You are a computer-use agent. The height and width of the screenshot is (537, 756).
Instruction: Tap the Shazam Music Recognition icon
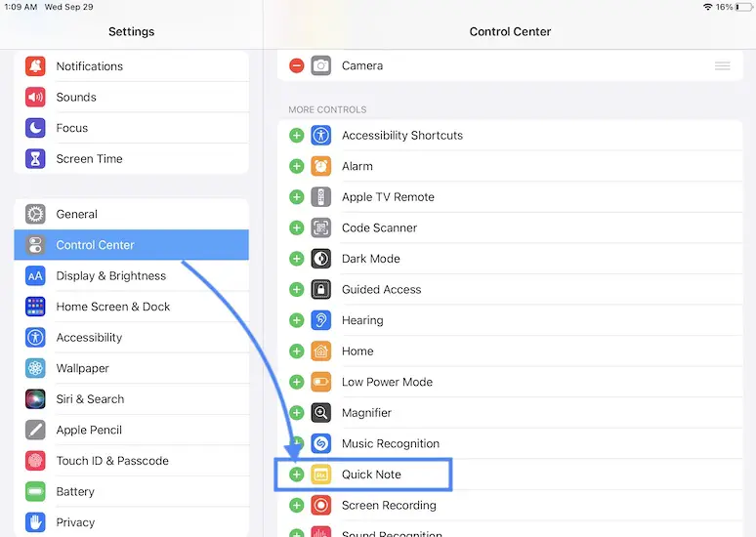tap(320, 443)
